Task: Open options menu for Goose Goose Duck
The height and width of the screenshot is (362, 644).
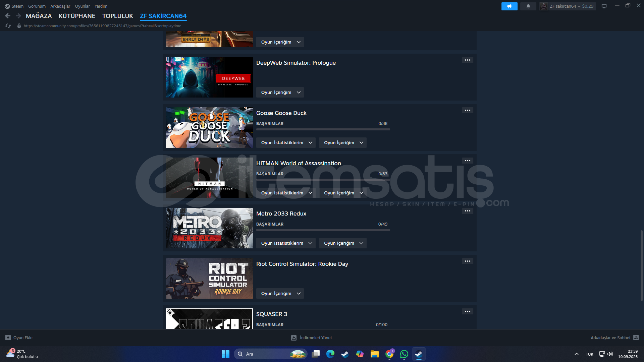Action: coord(468,110)
